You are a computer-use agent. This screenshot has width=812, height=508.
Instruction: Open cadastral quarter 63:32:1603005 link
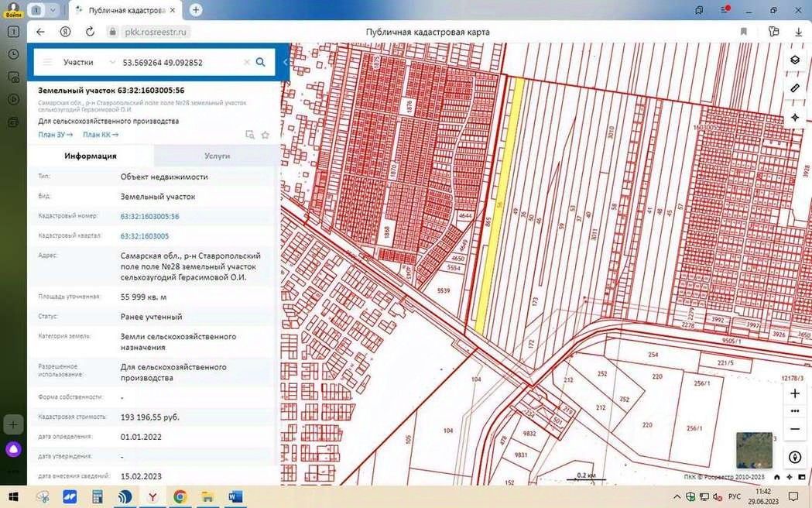tap(145, 236)
